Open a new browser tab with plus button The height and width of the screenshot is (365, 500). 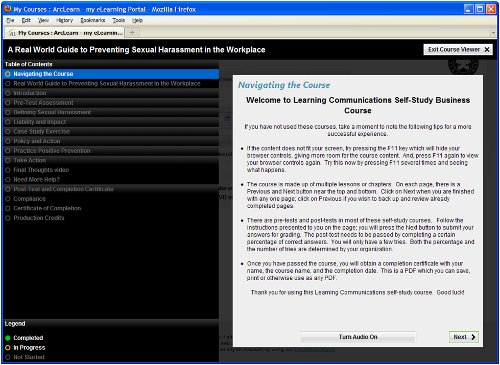(x=132, y=33)
